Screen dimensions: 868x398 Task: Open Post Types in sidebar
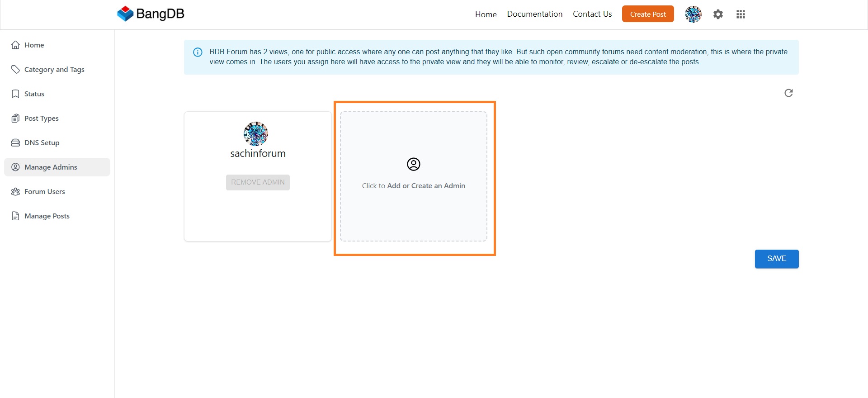pos(57,118)
